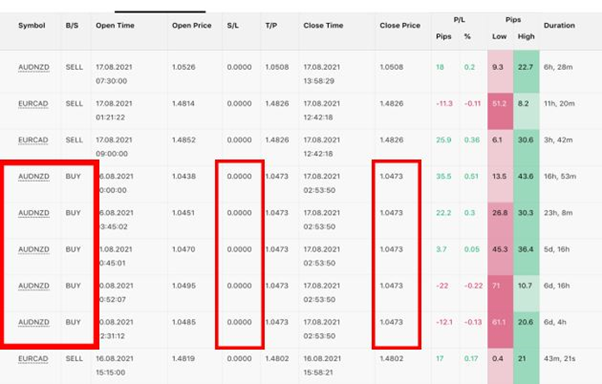
Task: Open EURCAD link in the 43m, 21s row
Action: (33, 359)
